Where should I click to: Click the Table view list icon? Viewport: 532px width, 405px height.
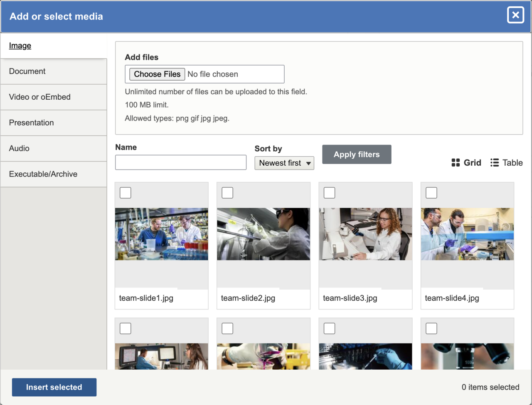494,162
